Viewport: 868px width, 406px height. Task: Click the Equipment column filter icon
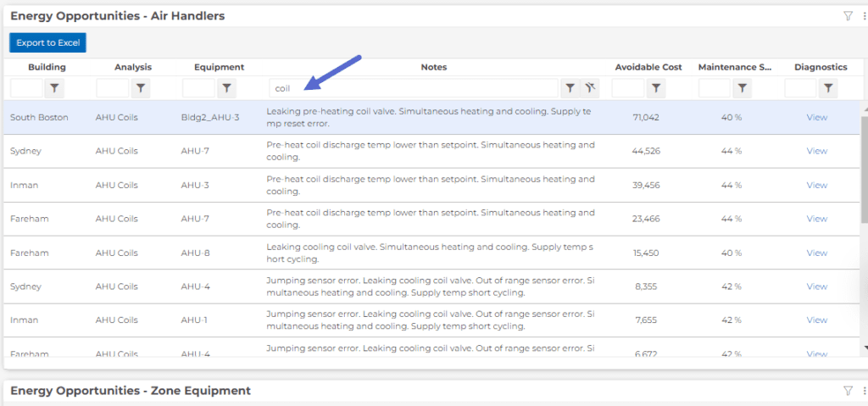pos(227,88)
